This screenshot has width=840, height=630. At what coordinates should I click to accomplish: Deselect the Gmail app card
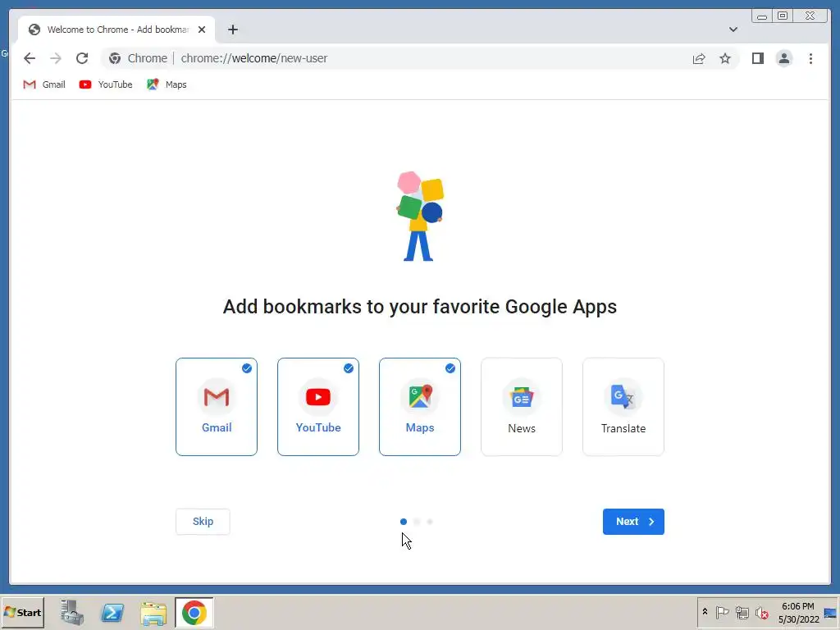(x=217, y=407)
